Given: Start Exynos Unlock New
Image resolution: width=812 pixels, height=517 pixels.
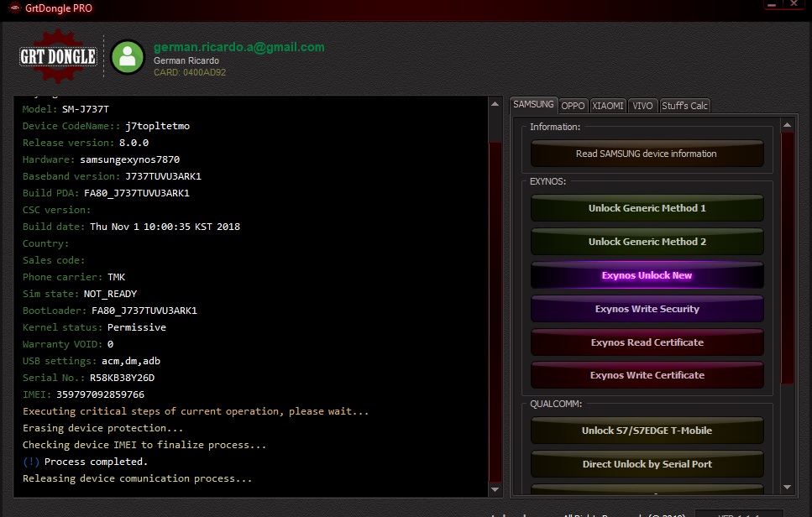Looking at the screenshot, I should tap(647, 275).
